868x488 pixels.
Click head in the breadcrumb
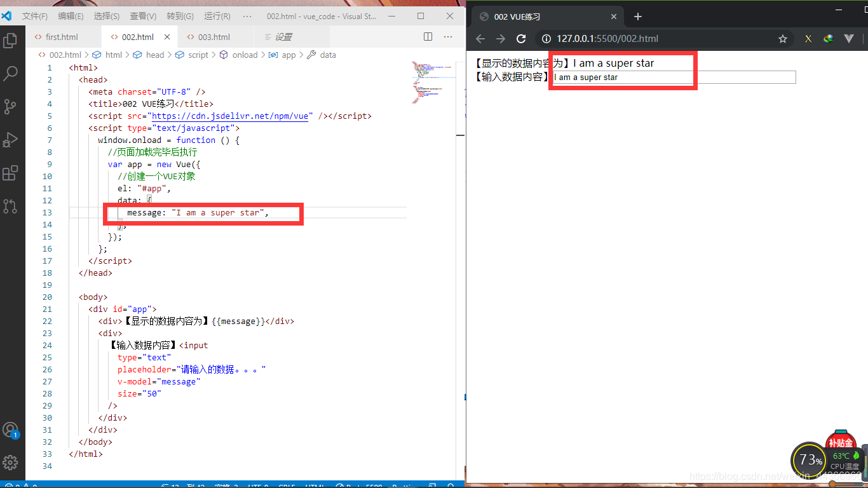click(x=155, y=55)
